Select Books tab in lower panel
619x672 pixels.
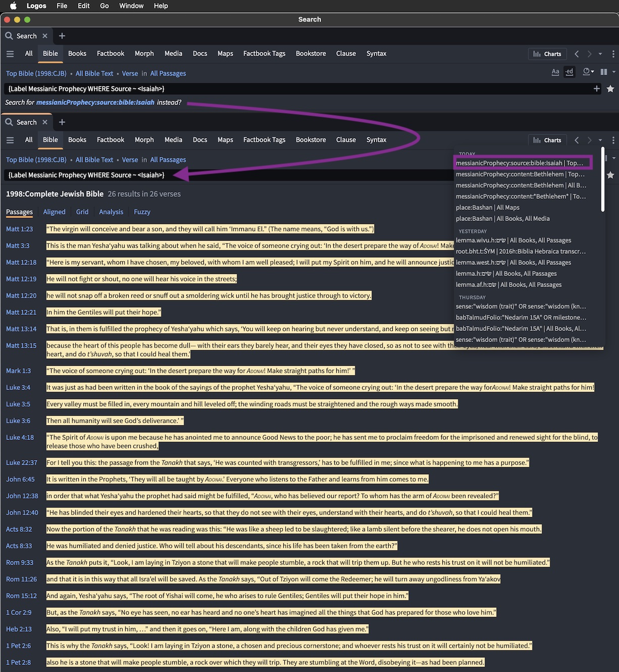[77, 140]
